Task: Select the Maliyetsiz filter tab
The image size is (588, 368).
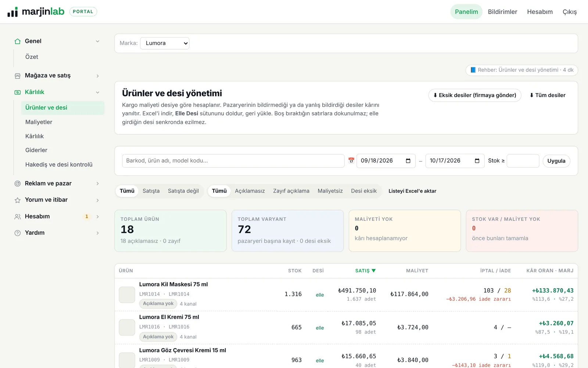Action: (330, 191)
